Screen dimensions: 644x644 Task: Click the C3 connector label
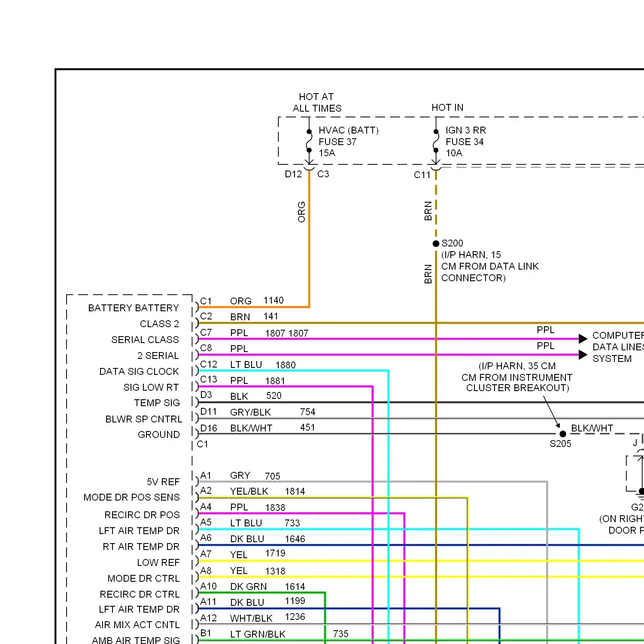click(x=323, y=174)
